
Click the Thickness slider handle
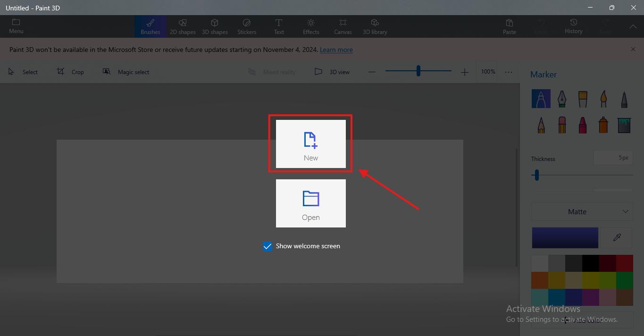(537, 175)
